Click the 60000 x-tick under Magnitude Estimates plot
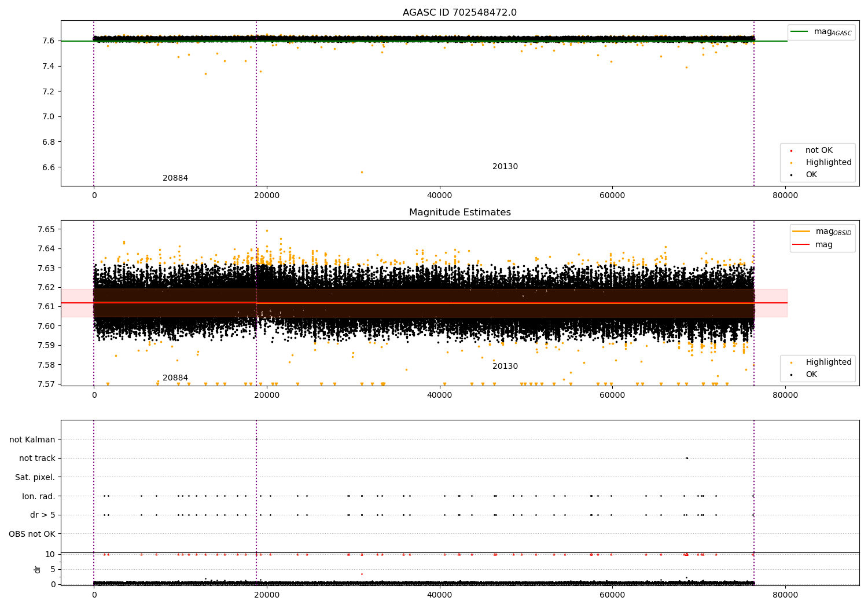 612,395
